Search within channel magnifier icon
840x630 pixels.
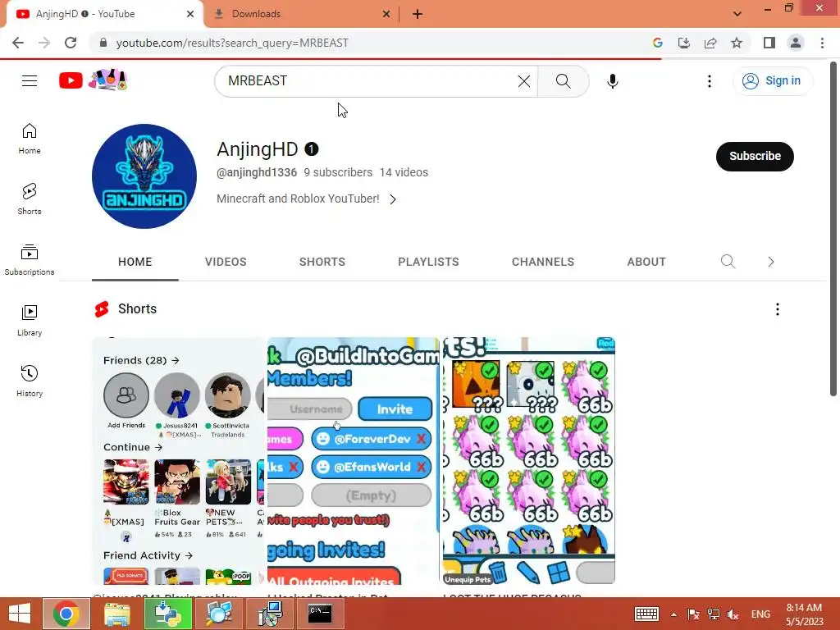click(x=728, y=262)
